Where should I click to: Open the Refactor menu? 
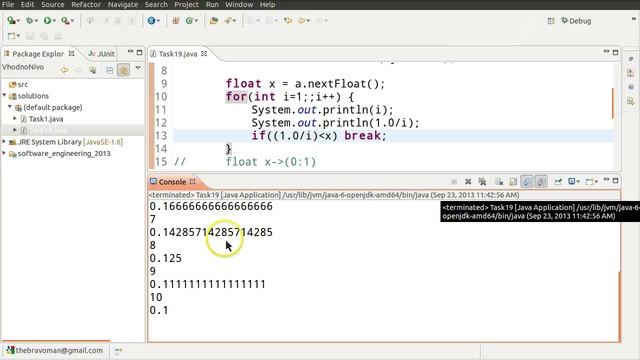[x=86, y=4]
